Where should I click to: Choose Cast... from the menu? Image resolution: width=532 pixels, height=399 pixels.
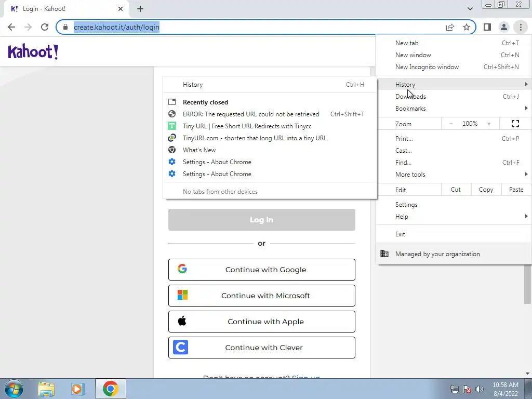click(x=454, y=150)
